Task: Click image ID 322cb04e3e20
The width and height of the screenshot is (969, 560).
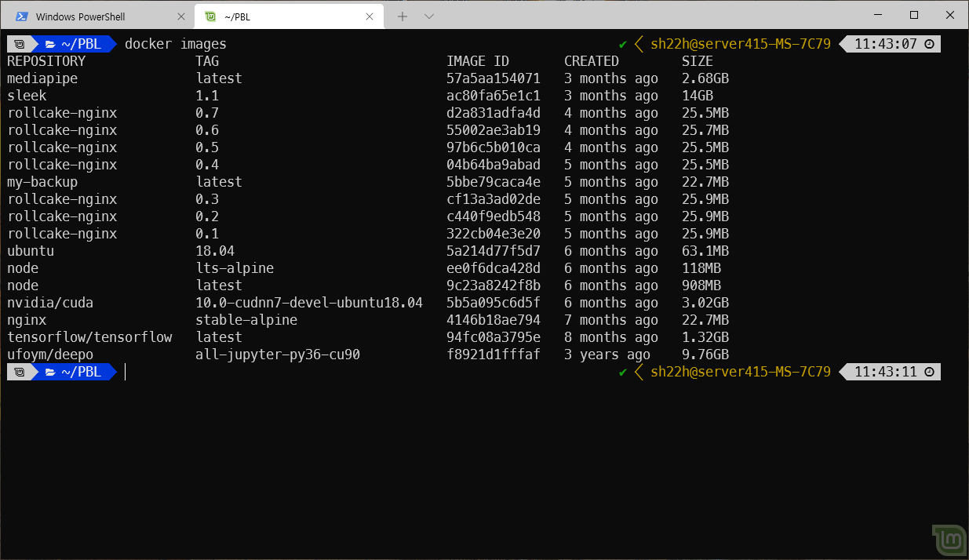Action: pyautogui.click(x=494, y=234)
